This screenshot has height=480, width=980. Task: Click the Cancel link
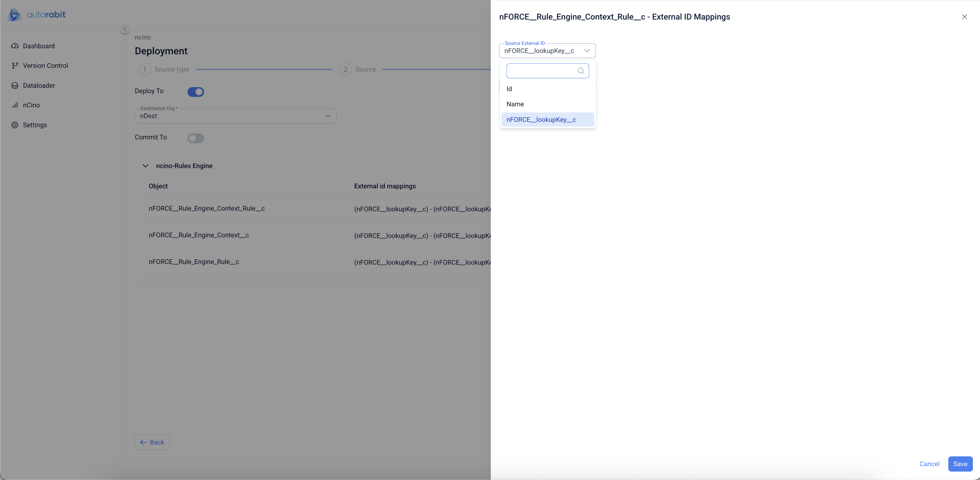tap(929, 464)
